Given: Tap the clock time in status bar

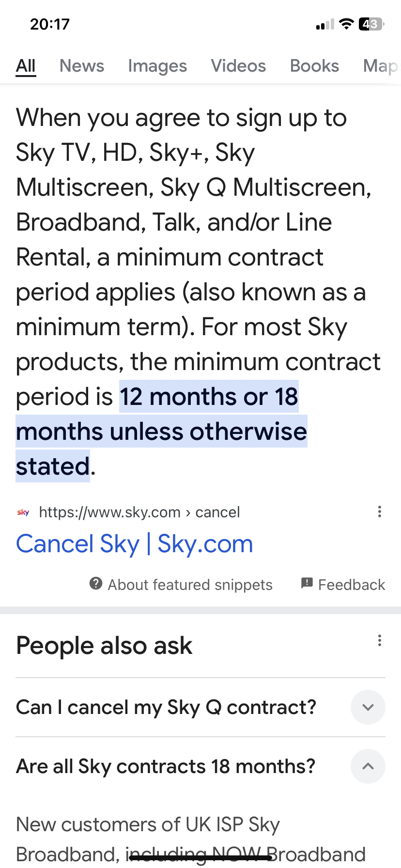Looking at the screenshot, I should (50, 24).
